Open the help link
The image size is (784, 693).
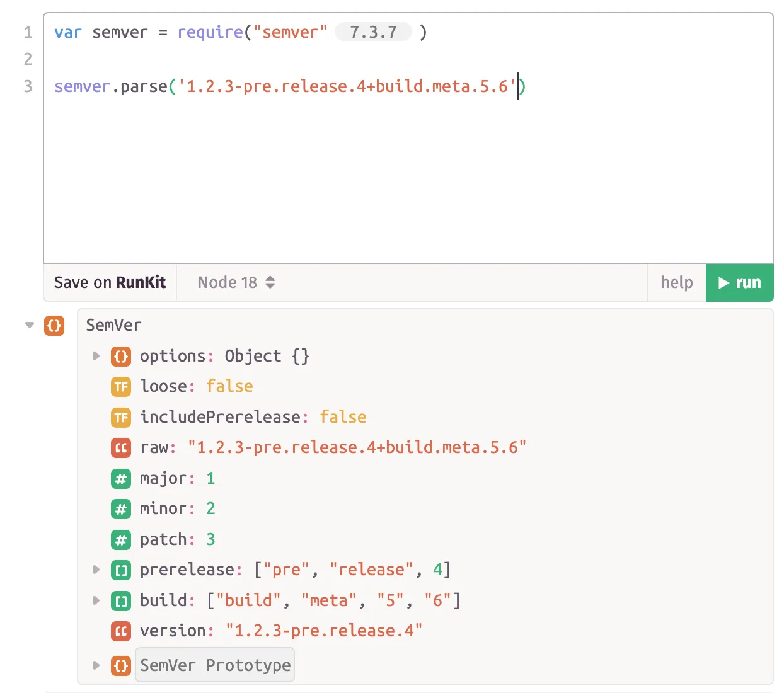(x=676, y=282)
